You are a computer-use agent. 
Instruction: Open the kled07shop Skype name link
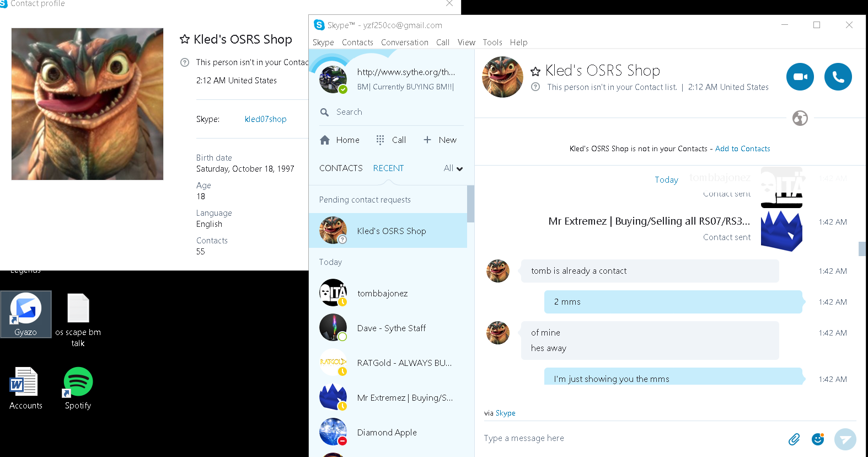pos(266,119)
